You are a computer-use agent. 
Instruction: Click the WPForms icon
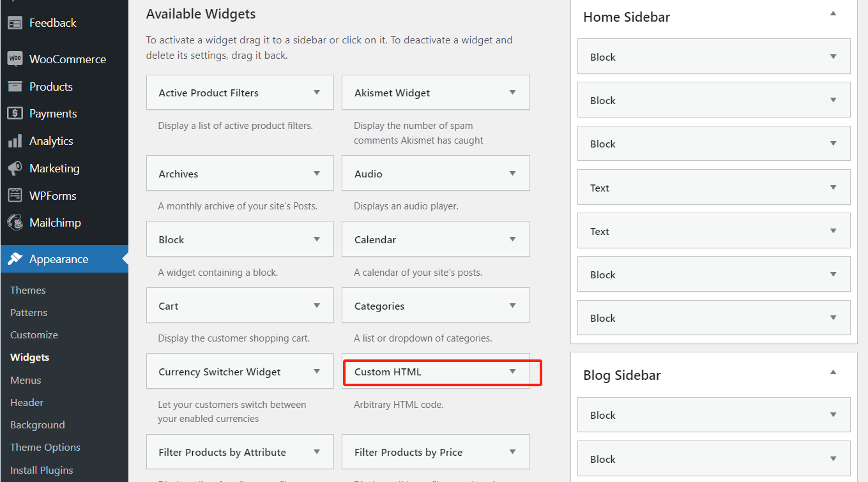point(14,195)
